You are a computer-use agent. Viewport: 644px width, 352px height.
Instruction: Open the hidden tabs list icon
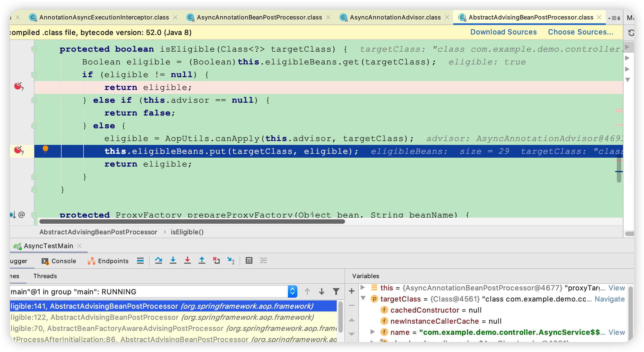[614, 18]
